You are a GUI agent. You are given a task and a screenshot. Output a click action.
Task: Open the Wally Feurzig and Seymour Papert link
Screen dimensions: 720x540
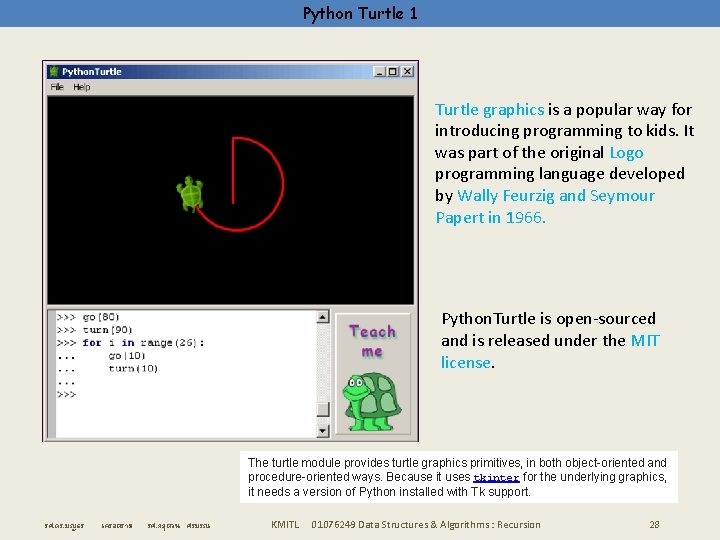[x=545, y=207]
